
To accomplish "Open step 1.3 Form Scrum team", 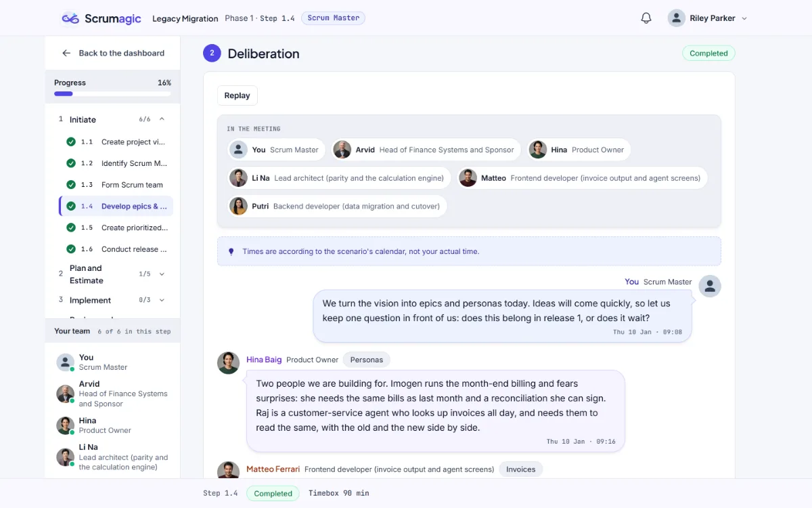I will pyautogui.click(x=116, y=185).
